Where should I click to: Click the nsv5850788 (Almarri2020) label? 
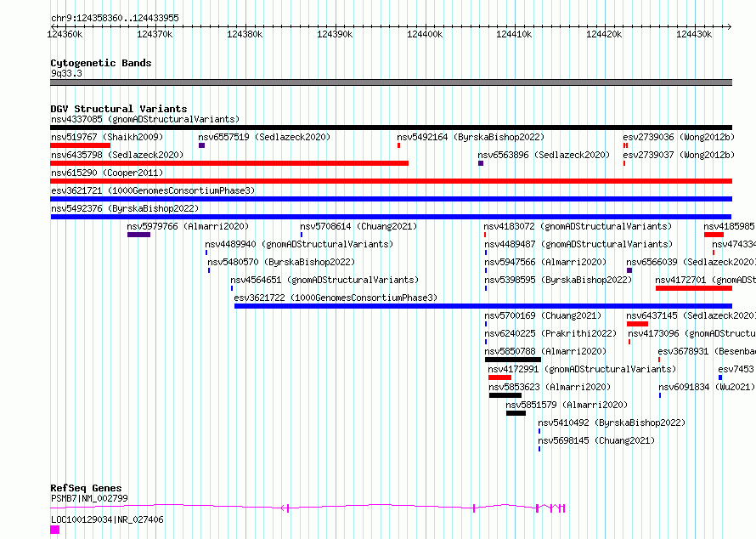[545, 351]
